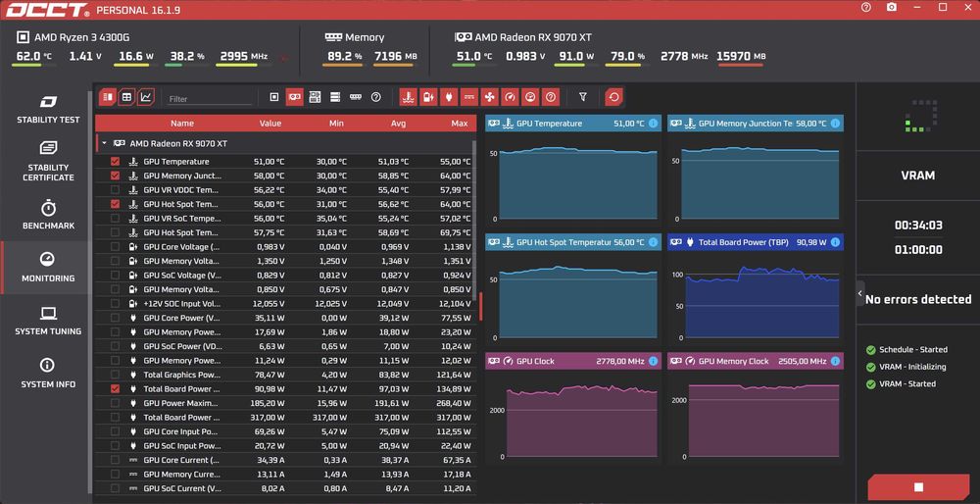This screenshot has height=504, width=980.
Task: Expand the side panel collapse arrow
Action: click(x=860, y=293)
